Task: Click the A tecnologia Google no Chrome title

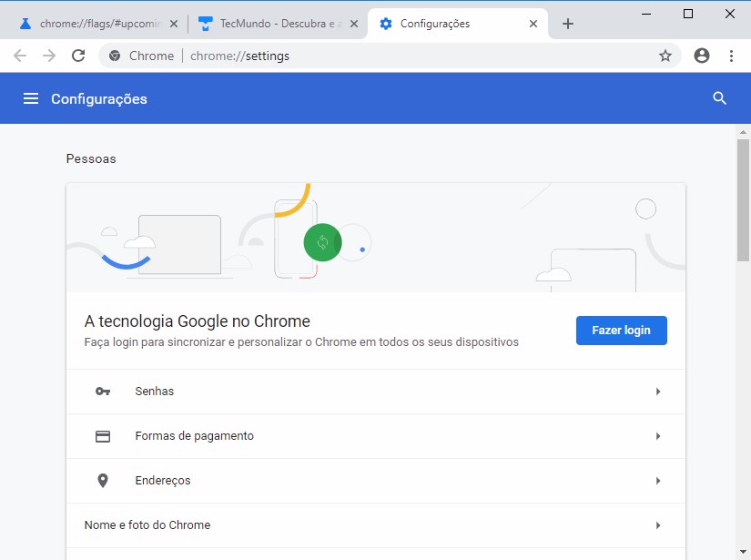Action: point(198,321)
